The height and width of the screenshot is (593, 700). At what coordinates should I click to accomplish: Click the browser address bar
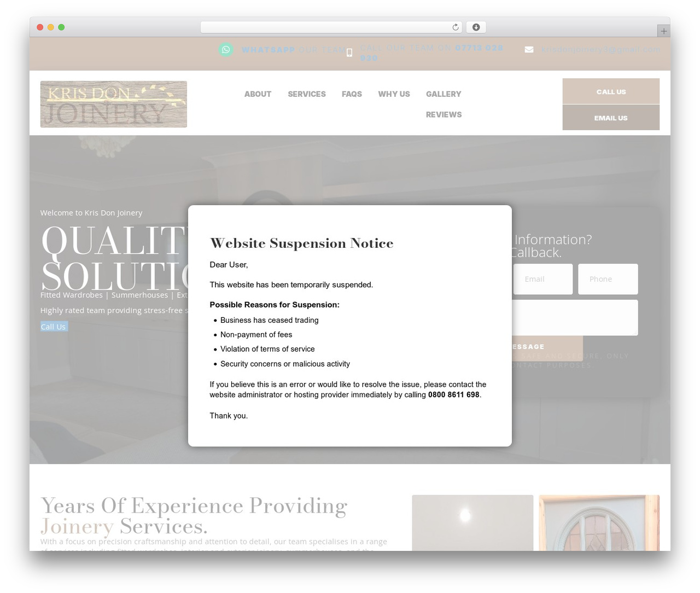(x=331, y=27)
